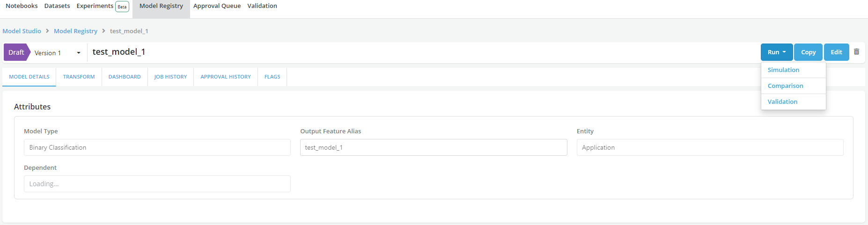Open Datasets in top navigation

click(x=57, y=6)
